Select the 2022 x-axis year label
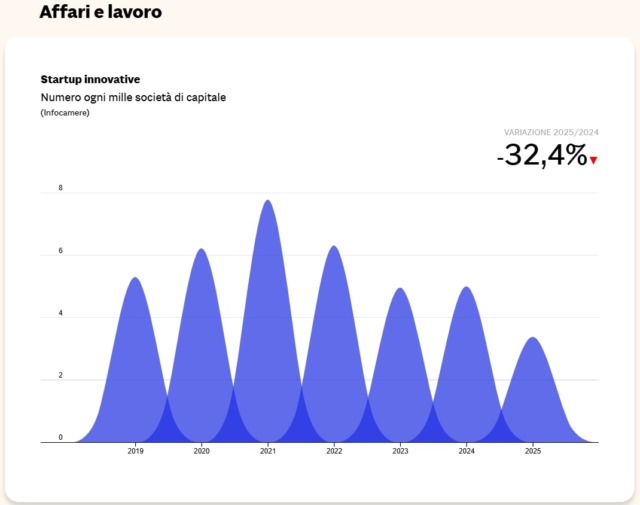640x505 pixels. click(334, 452)
